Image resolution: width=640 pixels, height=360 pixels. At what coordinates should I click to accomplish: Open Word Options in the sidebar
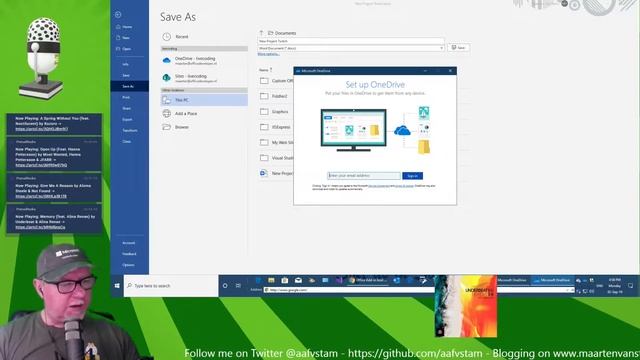coord(128,265)
